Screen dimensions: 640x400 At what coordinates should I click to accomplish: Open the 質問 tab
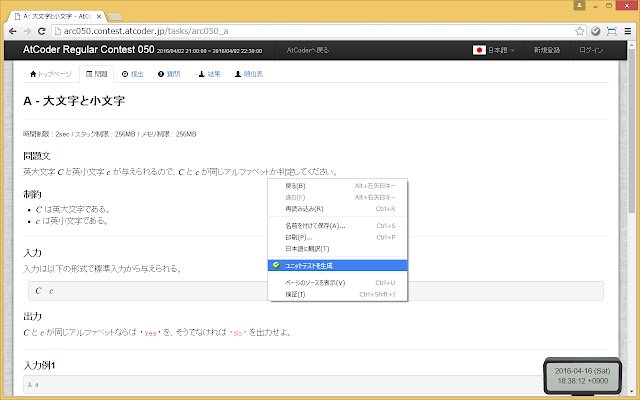coord(169,74)
